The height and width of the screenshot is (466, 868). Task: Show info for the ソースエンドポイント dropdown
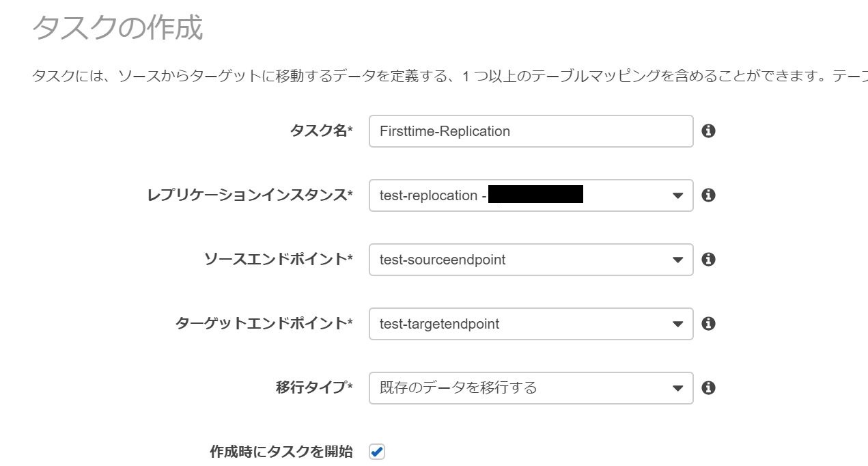(708, 259)
